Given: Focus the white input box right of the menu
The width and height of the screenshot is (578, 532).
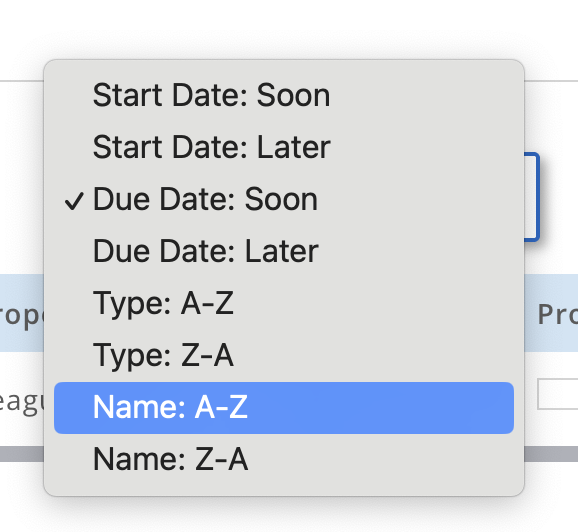Looking at the screenshot, I should point(557,394).
